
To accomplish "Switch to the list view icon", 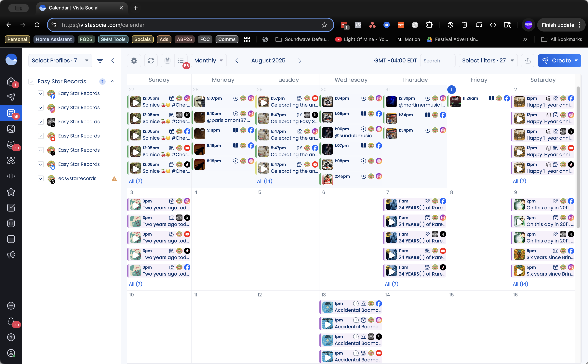I will tap(181, 61).
